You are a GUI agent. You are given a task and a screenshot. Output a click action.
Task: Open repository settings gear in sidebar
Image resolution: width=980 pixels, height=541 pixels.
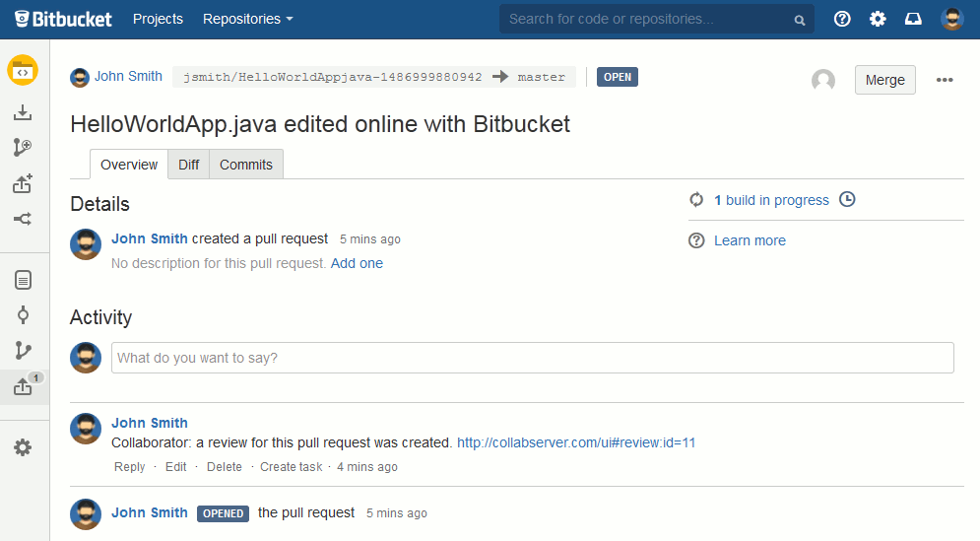tap(23, 447)
